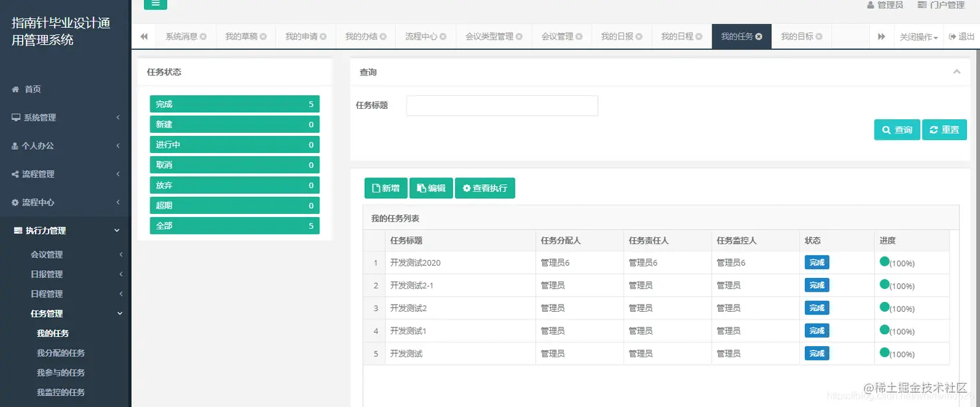Click the green progress dot for 开发测试 row 5

point(884,352)
